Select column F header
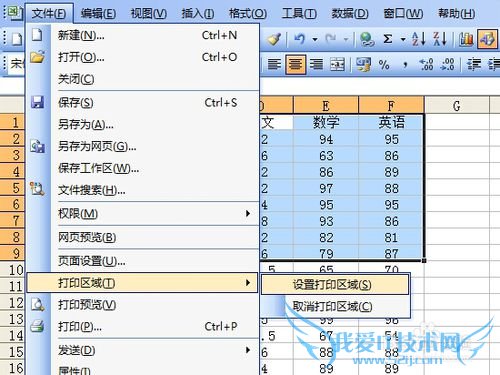 click(x=391, y=106)
